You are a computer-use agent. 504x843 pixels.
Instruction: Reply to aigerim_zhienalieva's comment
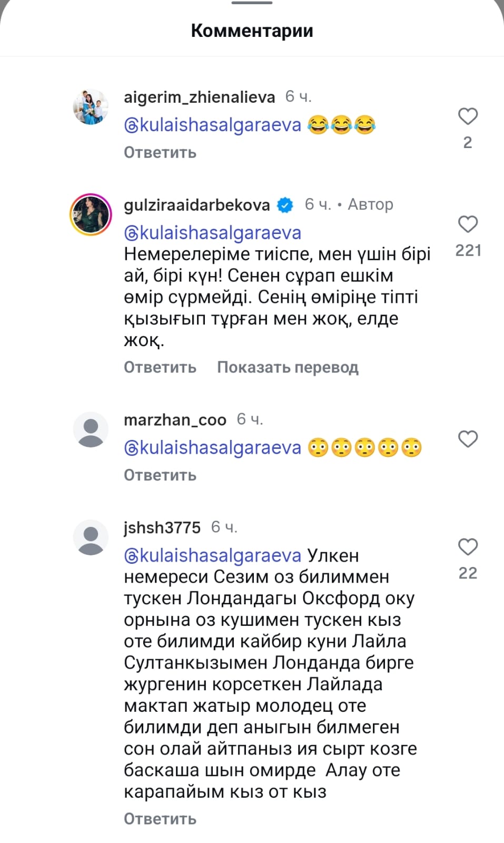point(160,153)
